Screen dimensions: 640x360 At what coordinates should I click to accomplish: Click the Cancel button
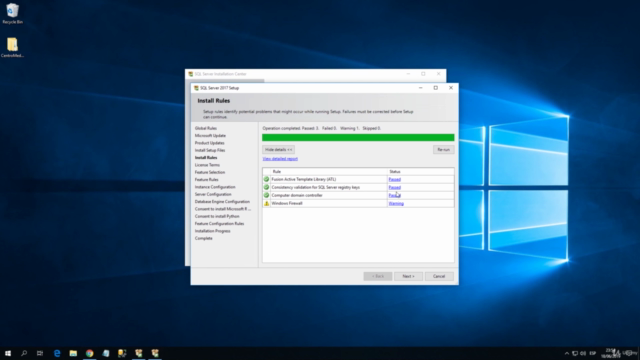click(439, 276)
